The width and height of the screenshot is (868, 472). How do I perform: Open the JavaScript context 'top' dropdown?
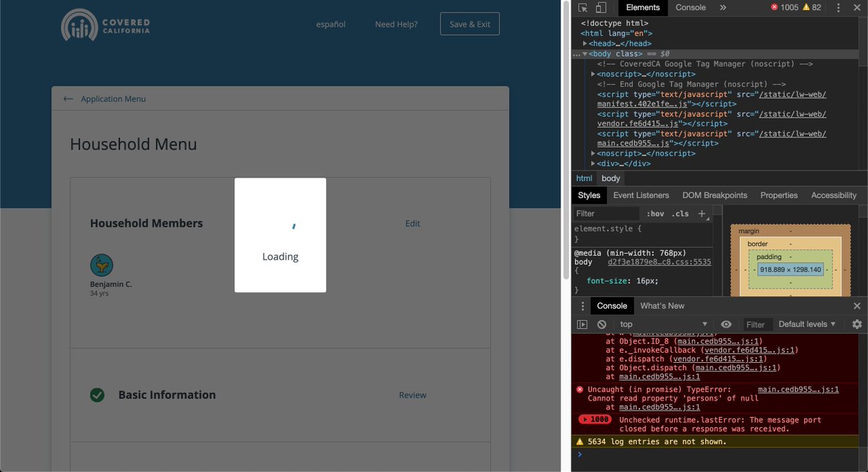(x=663, y=325)
